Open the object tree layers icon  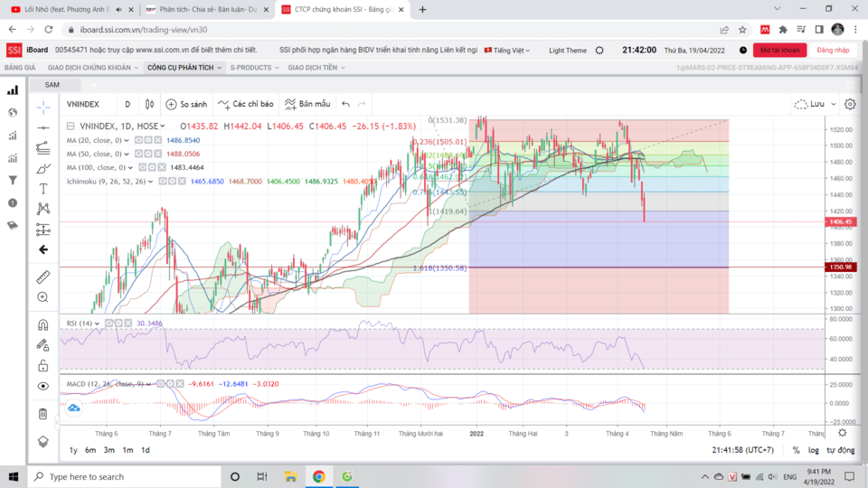(42, 442)
